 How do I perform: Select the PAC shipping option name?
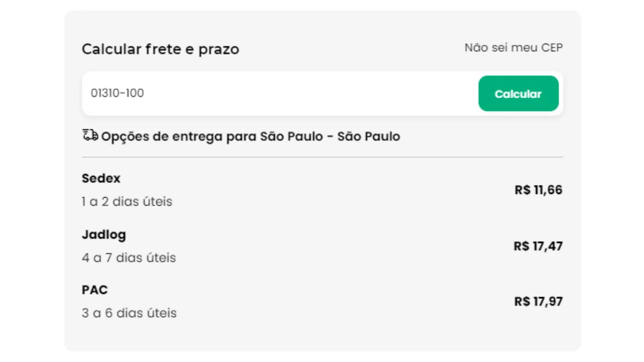click(x=95, y=290)
